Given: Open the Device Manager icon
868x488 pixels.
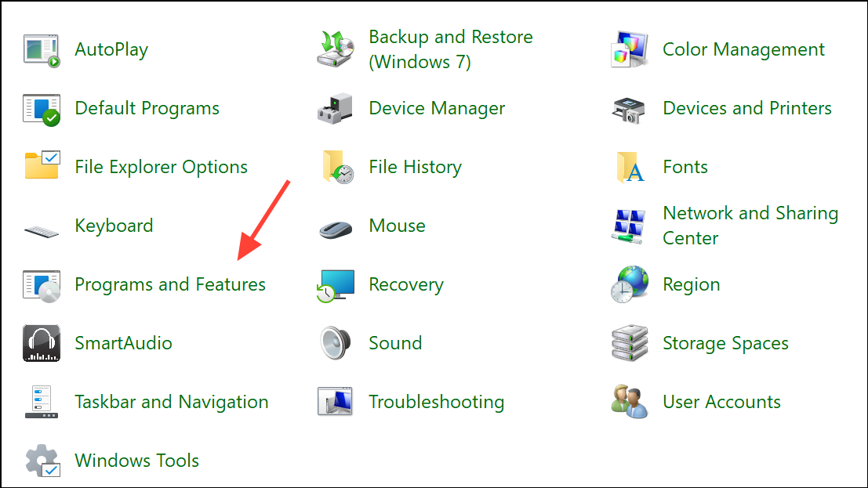Looking at the screenshot, I should (336, 109).
